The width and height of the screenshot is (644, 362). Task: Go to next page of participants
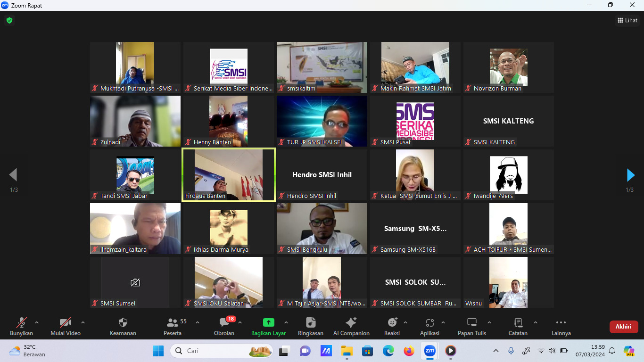[630, 175]
